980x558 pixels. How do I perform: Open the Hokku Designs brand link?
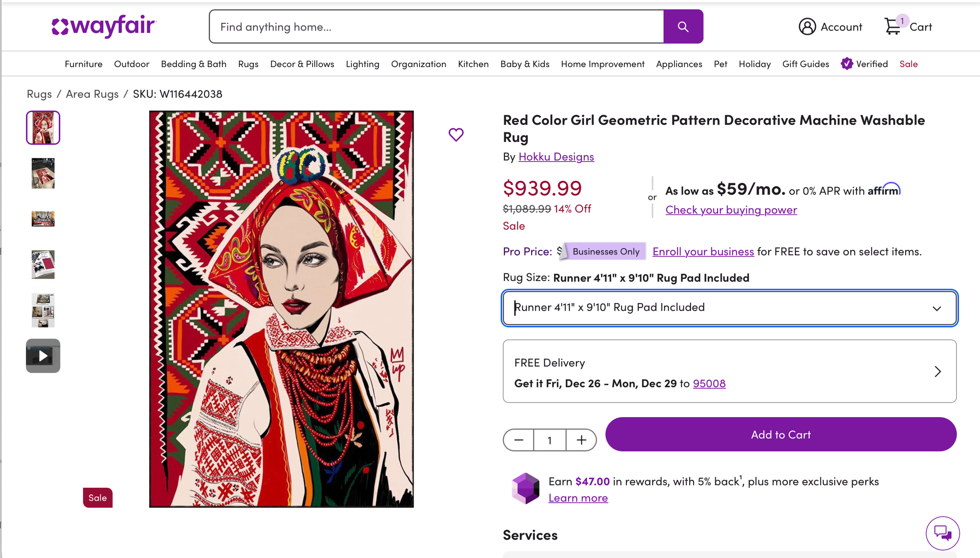point(556,156)
